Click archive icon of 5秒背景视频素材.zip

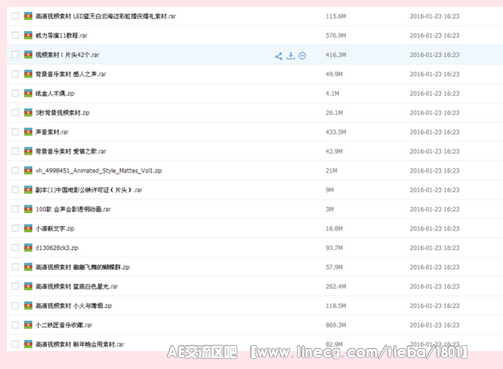click(28, 113)
